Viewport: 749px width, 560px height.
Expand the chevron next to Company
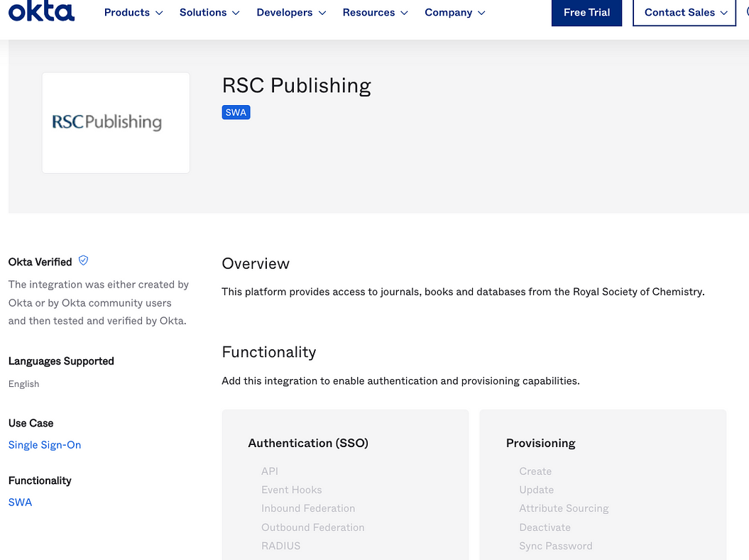[481, 13]
